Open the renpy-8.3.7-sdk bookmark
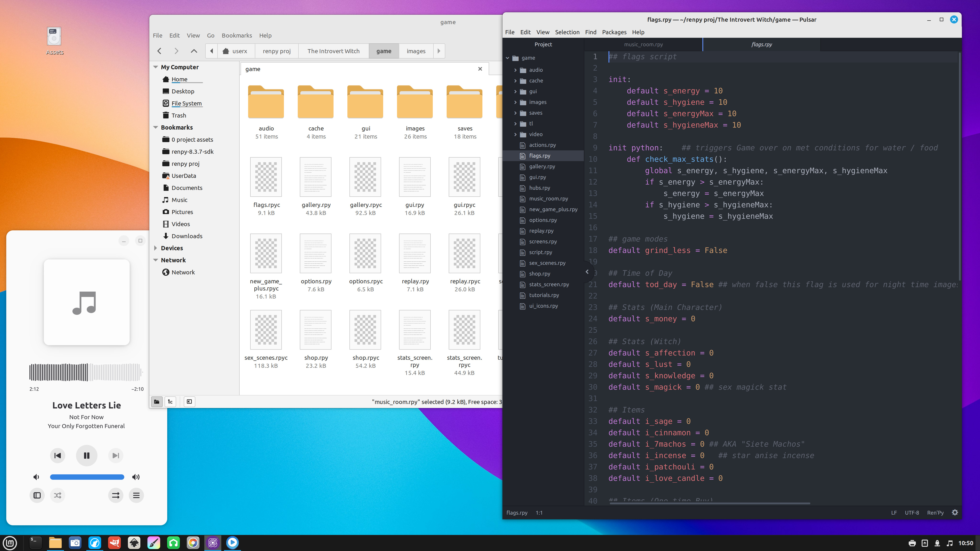The height and width of the screenshot is (551, 980). [x=192, y=151]
